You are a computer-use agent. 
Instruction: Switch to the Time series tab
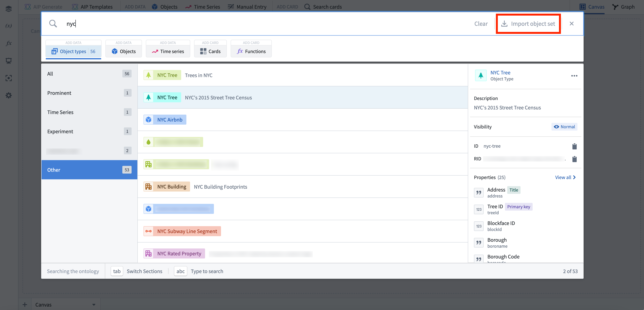click(x=168, y=51)
